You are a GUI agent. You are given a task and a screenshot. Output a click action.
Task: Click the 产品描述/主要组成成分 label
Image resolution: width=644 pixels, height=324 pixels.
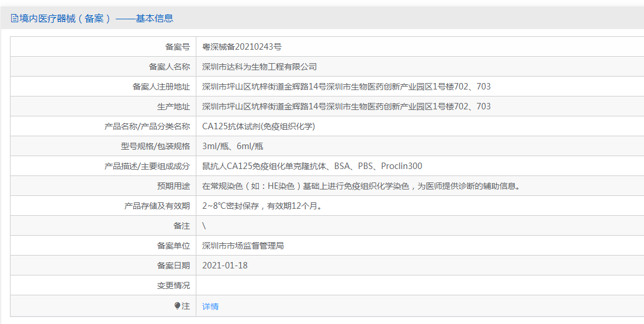(x=147, y=166)
